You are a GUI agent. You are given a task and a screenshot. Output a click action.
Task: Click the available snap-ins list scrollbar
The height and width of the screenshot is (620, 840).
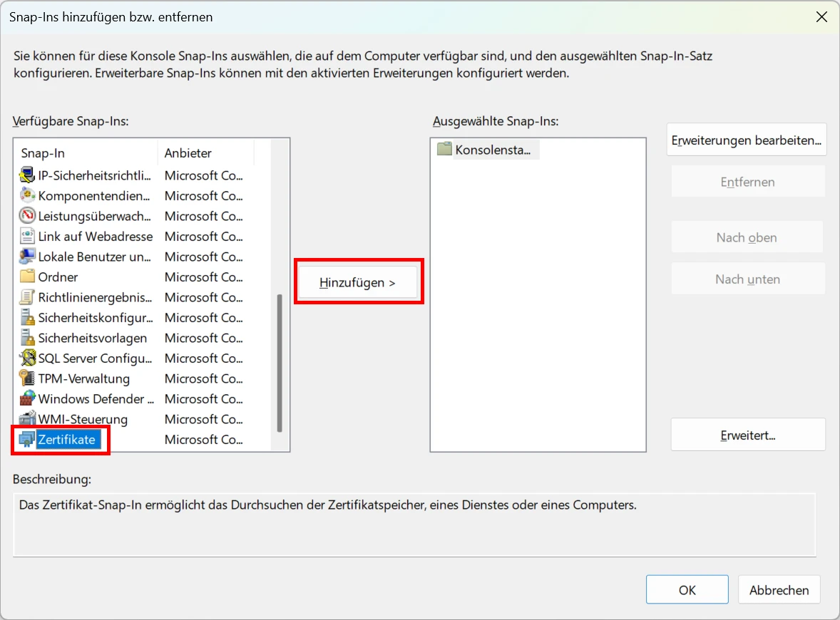coord(280,363)
